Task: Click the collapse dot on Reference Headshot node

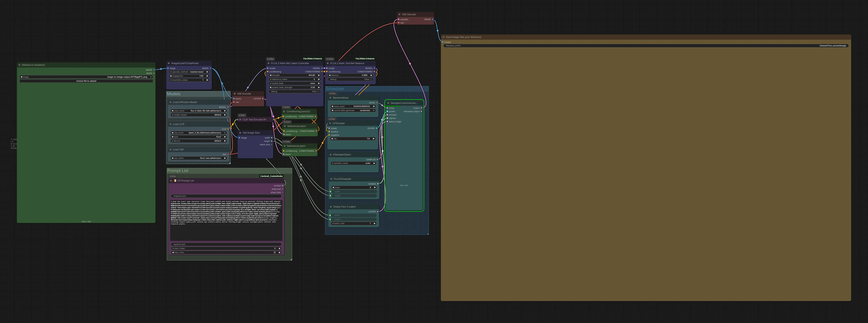Action: 19,65
